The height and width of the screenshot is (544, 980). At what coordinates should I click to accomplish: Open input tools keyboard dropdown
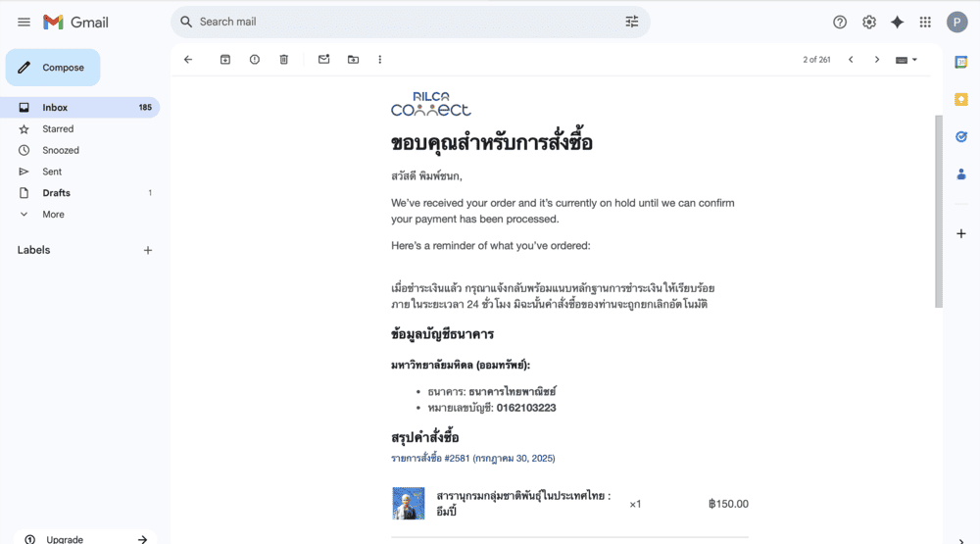906,60
